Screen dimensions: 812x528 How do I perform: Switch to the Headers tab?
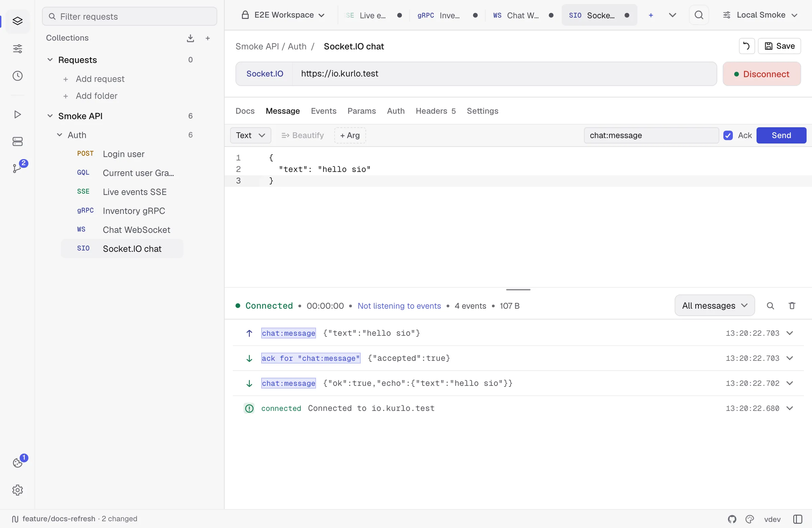(436, 111)
